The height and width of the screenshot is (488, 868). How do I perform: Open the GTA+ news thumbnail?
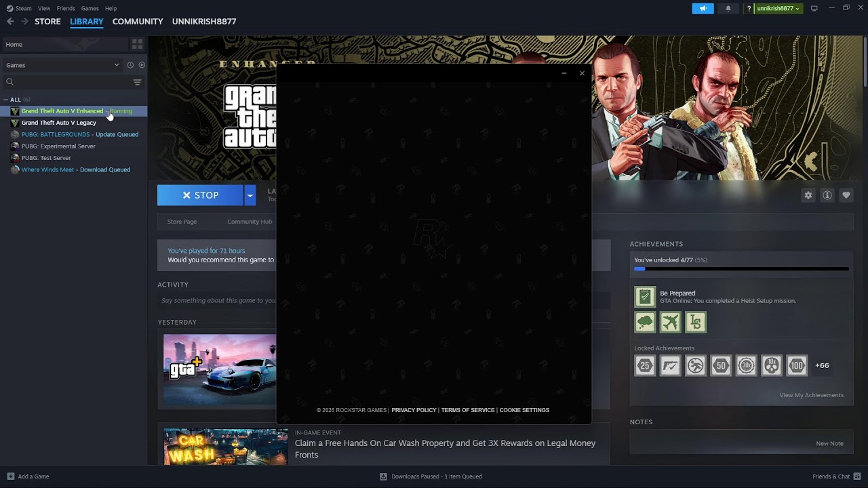click(220, 369)
